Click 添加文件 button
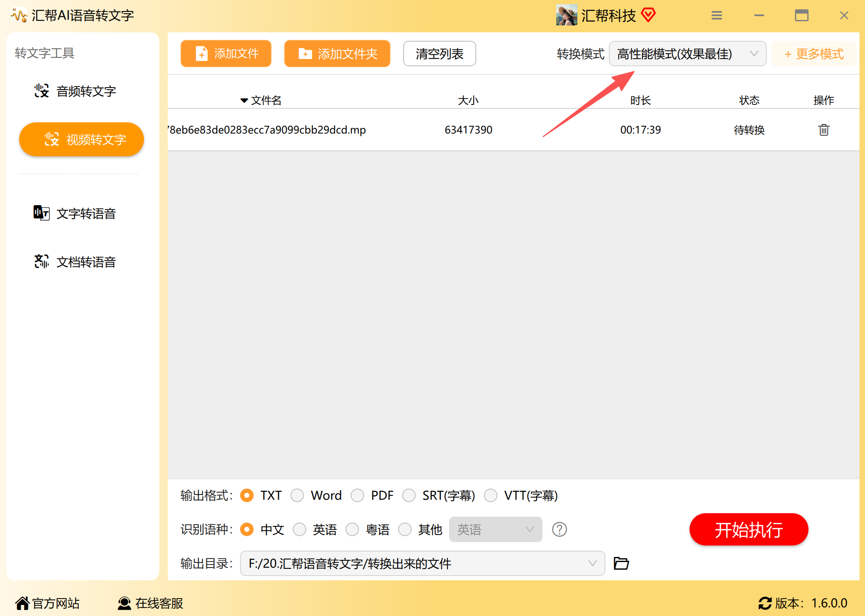This screenshot has height=616, width=865. (x=226, y=54)
